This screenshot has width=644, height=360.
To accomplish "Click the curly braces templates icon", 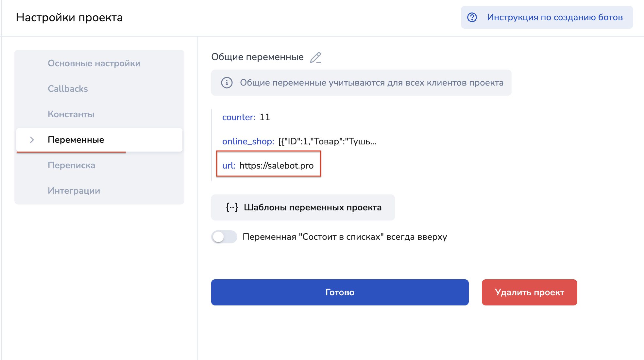I will click(x=232, y=207).
